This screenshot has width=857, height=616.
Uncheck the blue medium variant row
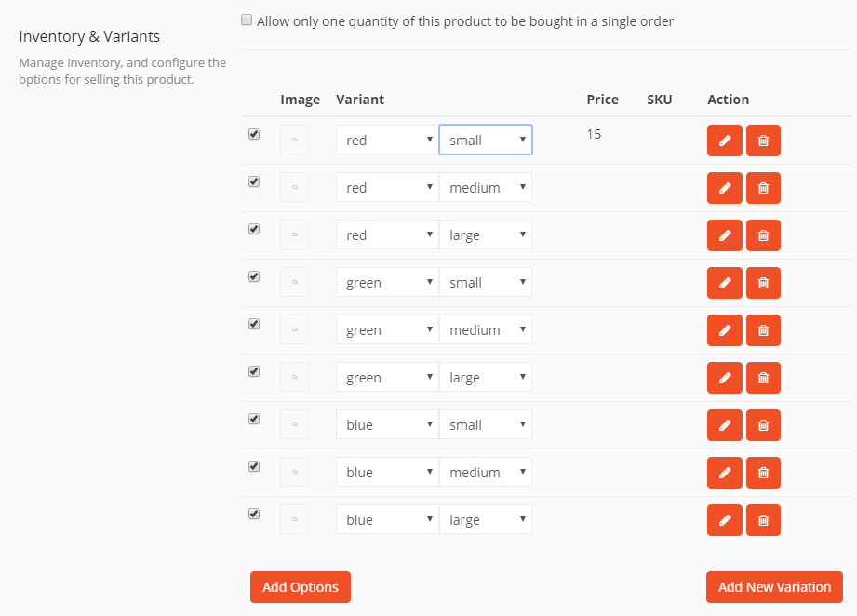point(254,466)
